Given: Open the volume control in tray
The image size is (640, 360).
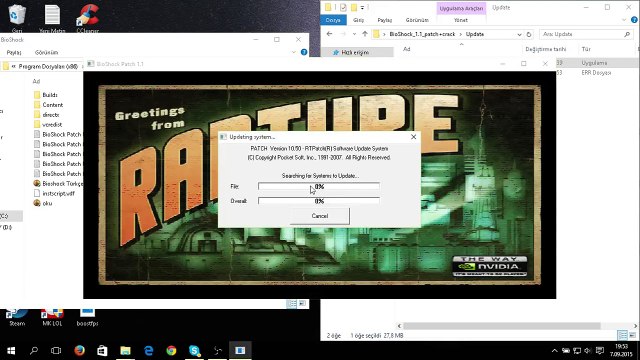Looking at the screenshot, I should pyautogui.click(x=587, y=351).
